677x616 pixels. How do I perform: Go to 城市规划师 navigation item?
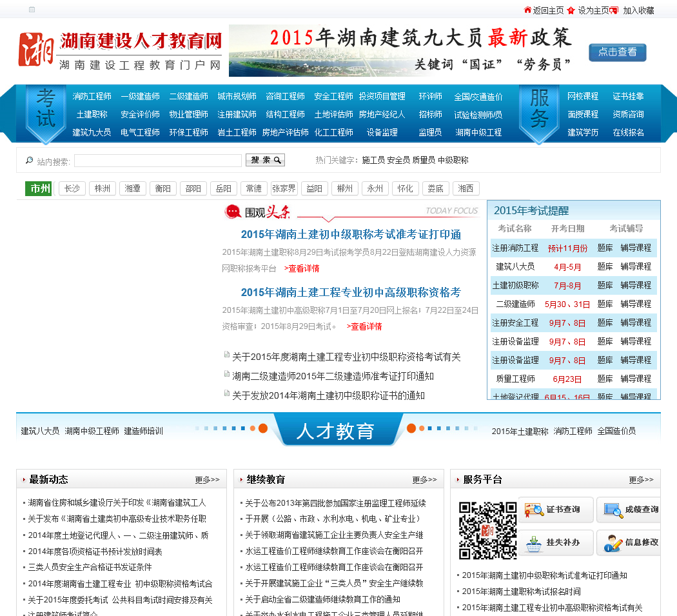pyautogui.click(x=237, y=96)
